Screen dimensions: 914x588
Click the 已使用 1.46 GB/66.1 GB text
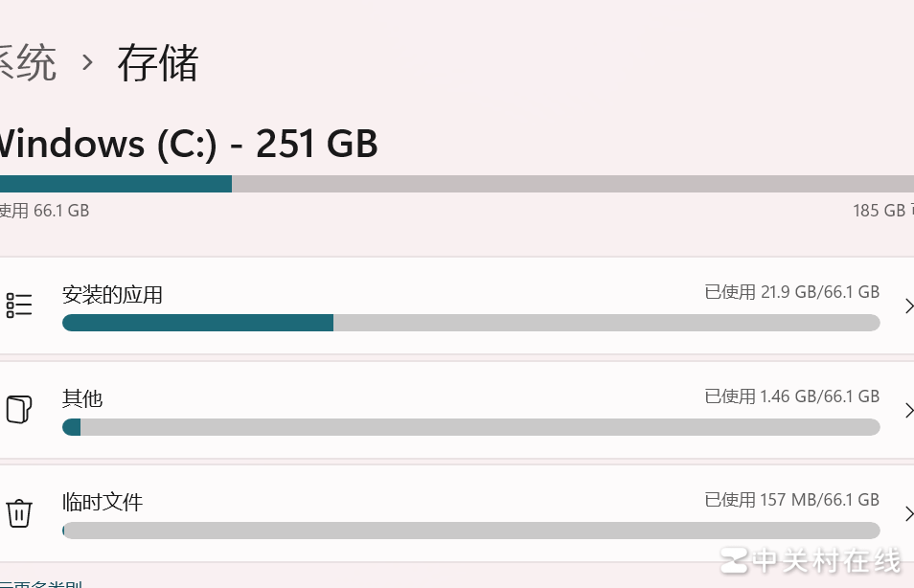pyautogui.click(x=791, y=396)
